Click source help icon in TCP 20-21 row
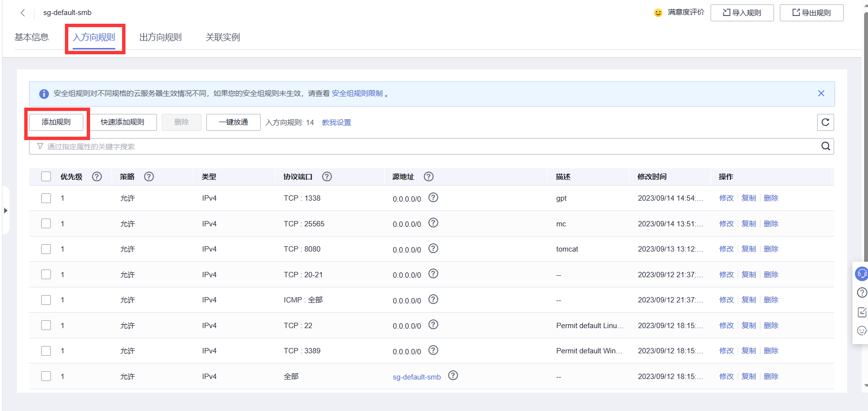The image size is (868, 411). tap(434, 273)
